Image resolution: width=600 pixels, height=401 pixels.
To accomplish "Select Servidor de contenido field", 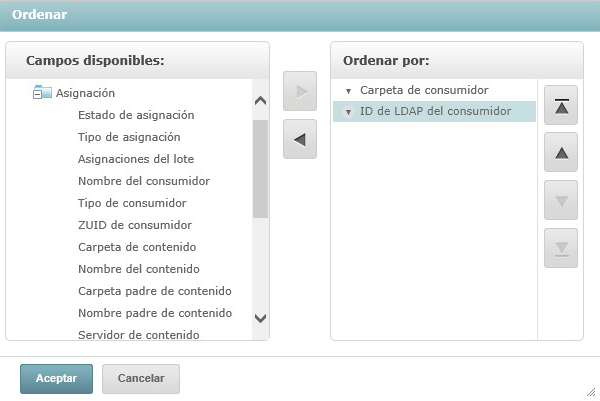I will coord(139,335).
